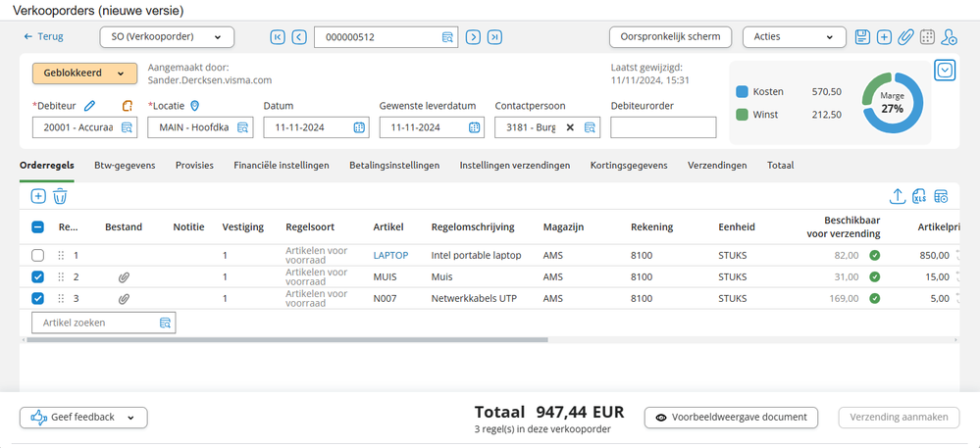Image resolution: width=980 pixels, height=448 pixels.
Task: Open the Gewenste leverdatum calendar picker
Action: click(475, 127)
